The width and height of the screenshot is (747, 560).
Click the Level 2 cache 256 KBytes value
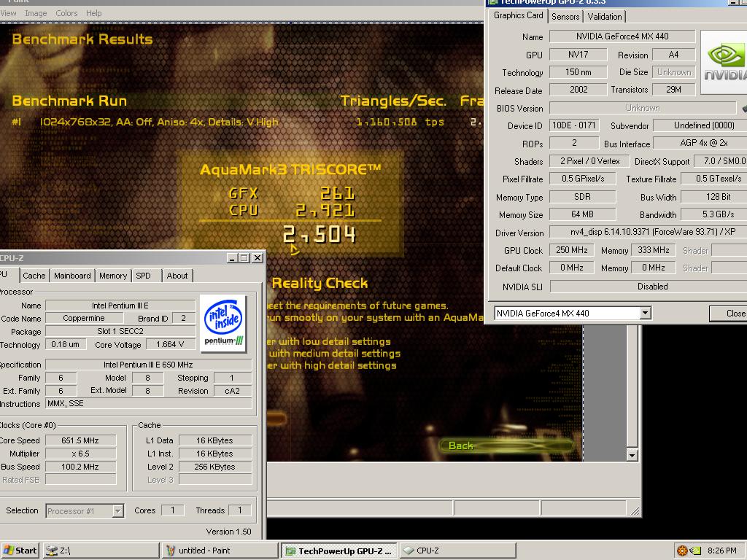pos(215,467)
